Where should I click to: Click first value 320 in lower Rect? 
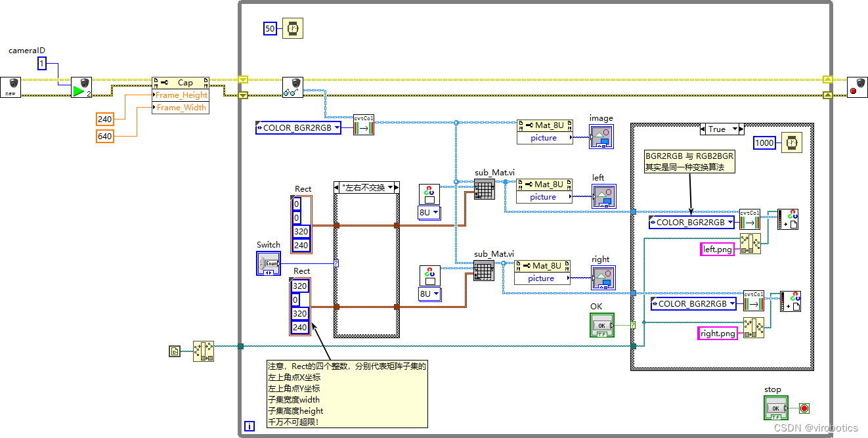click(x=300, y=286)
